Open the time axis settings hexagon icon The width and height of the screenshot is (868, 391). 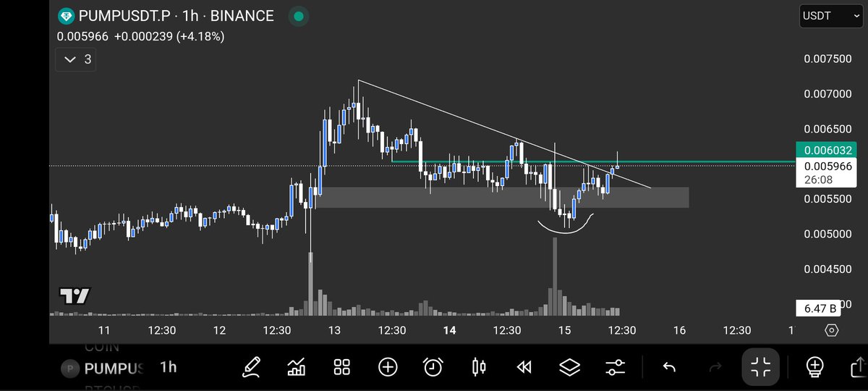(832, 330)
